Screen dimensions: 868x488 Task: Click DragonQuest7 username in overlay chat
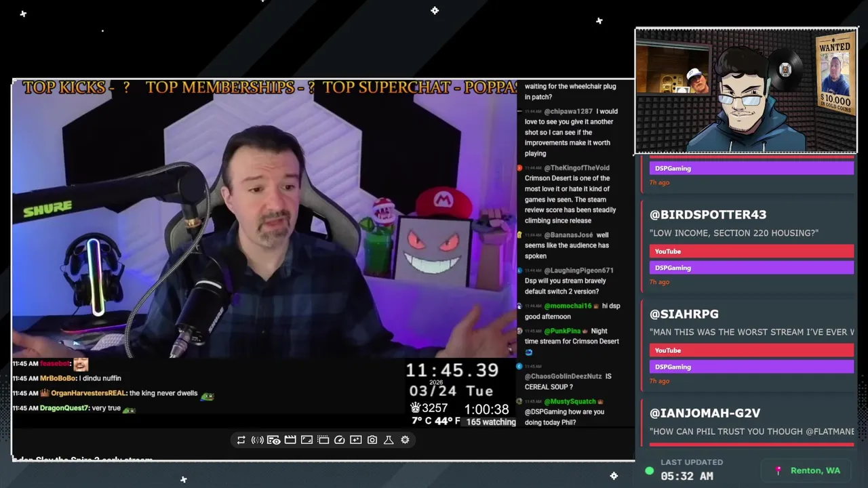click(x=63, y=408)
